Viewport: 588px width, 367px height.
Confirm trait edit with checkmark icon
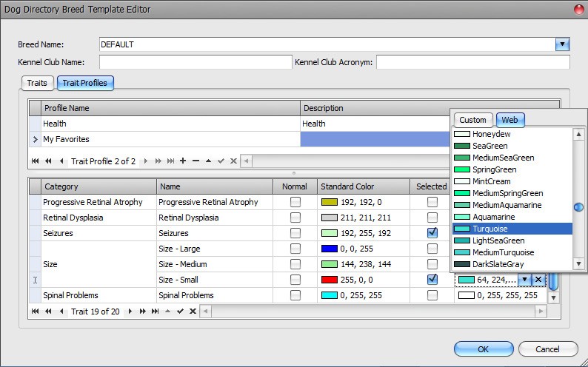[181, 312]
